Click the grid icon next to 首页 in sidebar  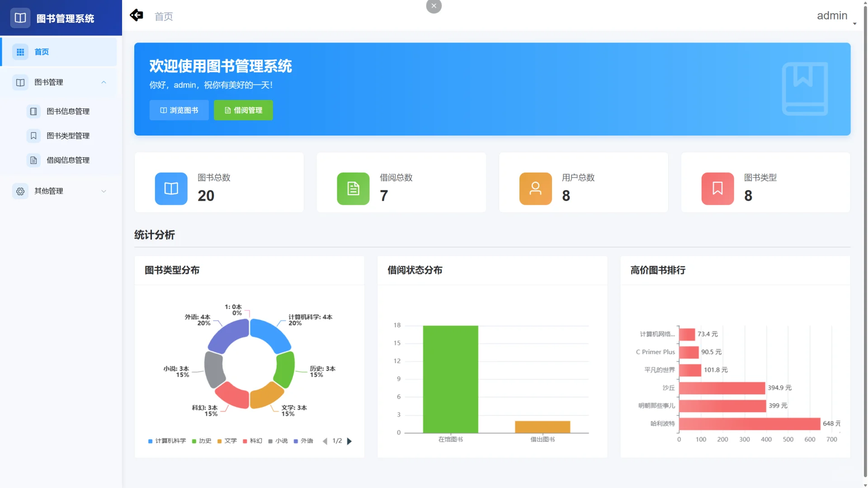(20, 52)
